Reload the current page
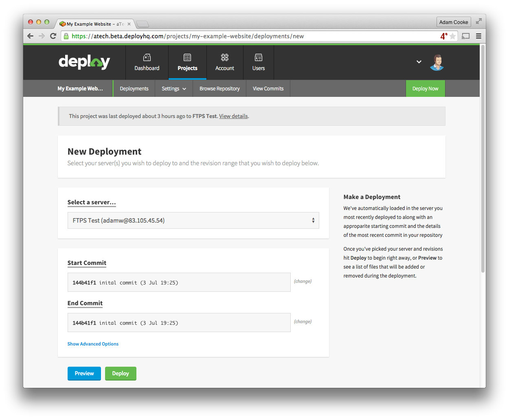 point(53,36)
